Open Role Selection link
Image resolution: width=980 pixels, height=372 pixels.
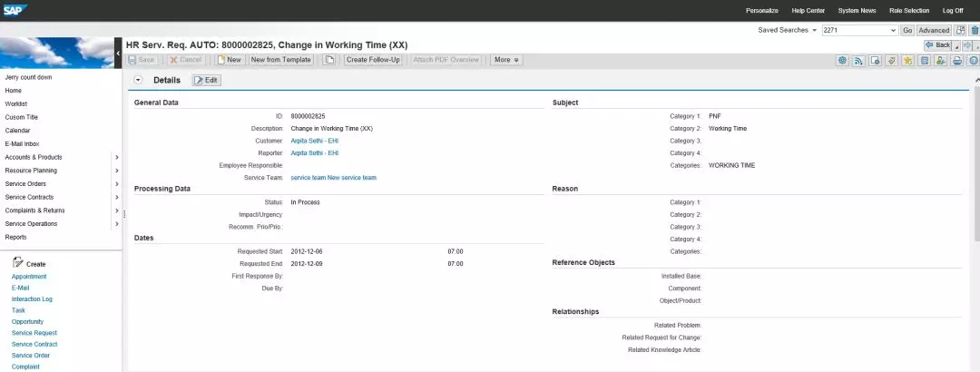coord(908,11)
